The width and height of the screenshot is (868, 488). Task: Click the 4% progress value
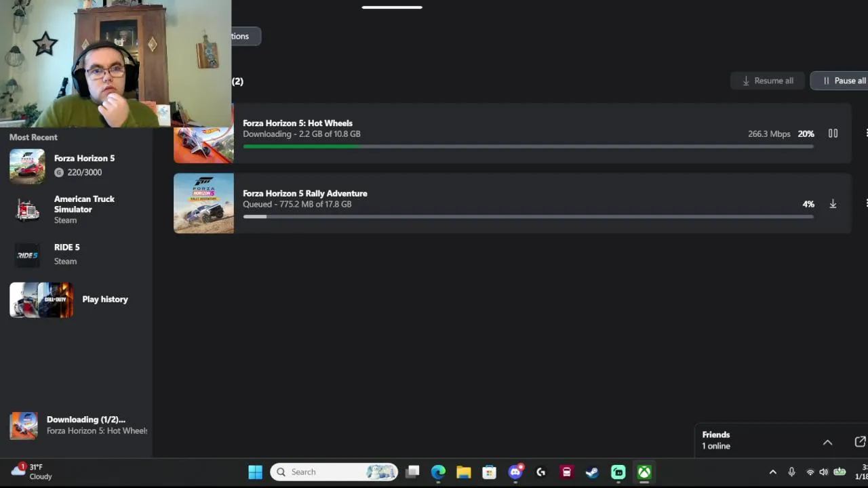[808, 204]
